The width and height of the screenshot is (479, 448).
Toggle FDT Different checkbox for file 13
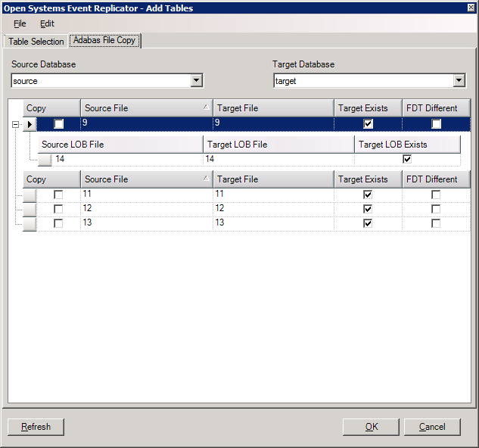[x=436, y=223]
